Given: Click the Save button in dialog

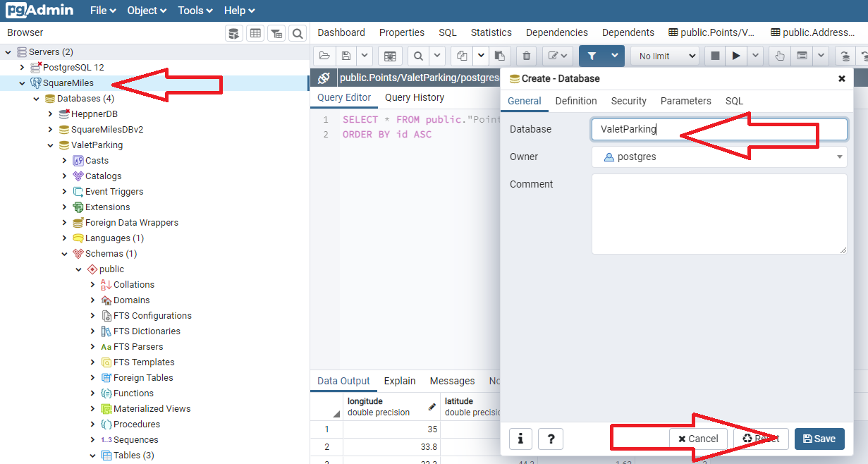Looking at the screenshot, I should (819, 439).
